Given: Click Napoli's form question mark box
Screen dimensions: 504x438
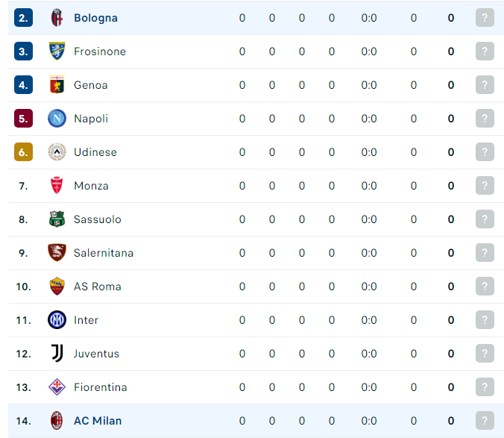Looking at the screenshot, I should click(x=485, y=119).
